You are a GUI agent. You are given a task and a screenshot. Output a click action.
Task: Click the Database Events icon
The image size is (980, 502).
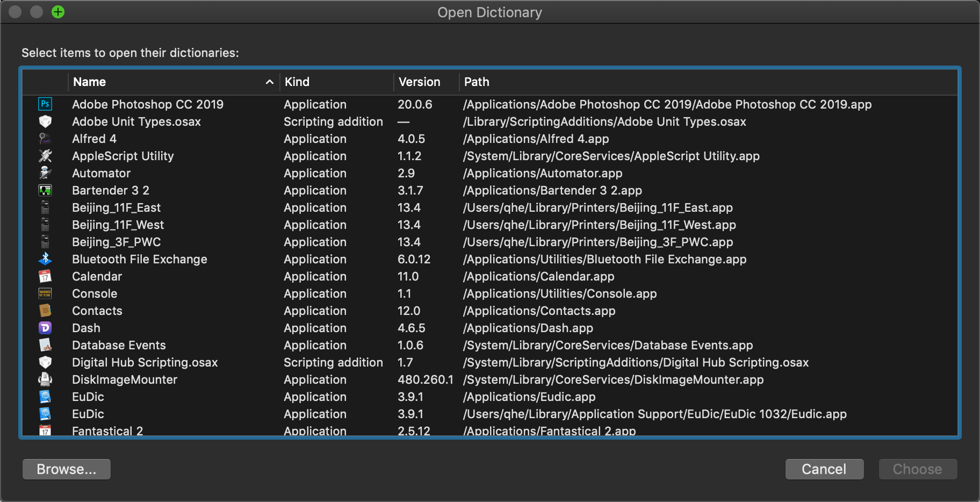click(x=45, y=345)
